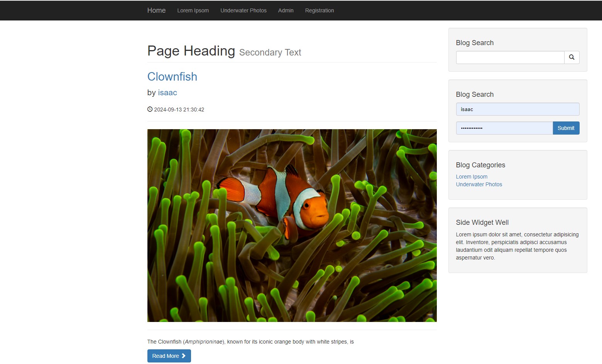Navigate to Registration via the top menu

point(320,10)
